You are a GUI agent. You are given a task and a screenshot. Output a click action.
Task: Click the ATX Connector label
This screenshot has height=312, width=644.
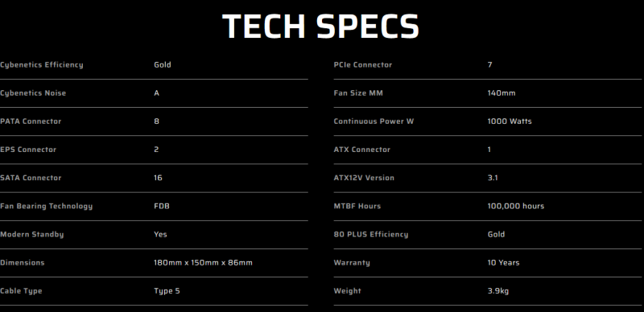[x=361, y=150]
